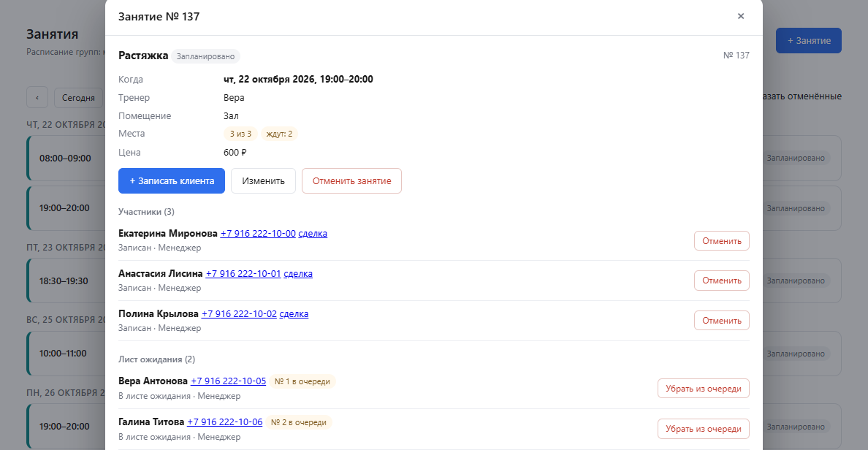Click the «Сегодня» button in the schedule
This screenshot has height=450, width=868.
click(x=78, y=97)
